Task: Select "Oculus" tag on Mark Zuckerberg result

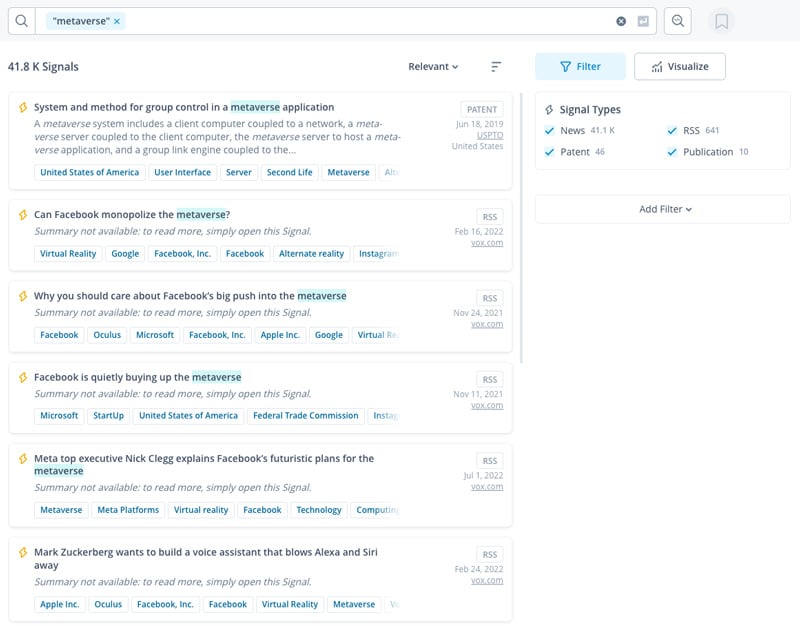Action: pos(108,605)
